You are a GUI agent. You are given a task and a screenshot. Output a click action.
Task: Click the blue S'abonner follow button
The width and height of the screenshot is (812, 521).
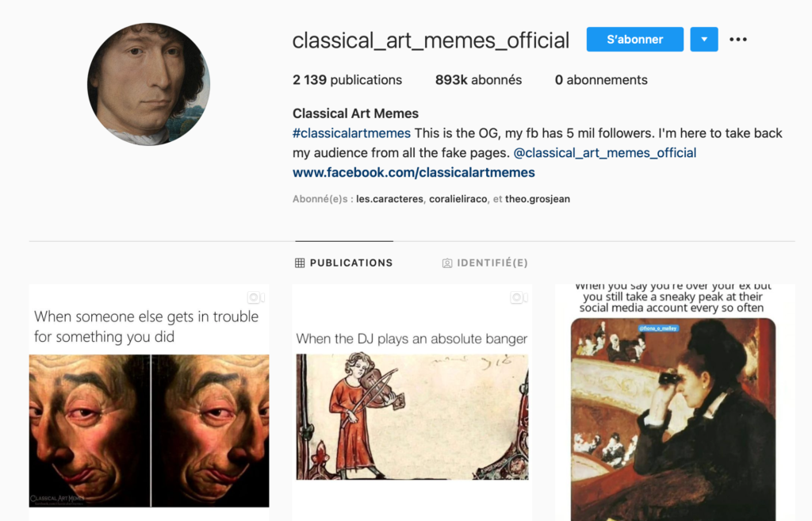[635, 40]
